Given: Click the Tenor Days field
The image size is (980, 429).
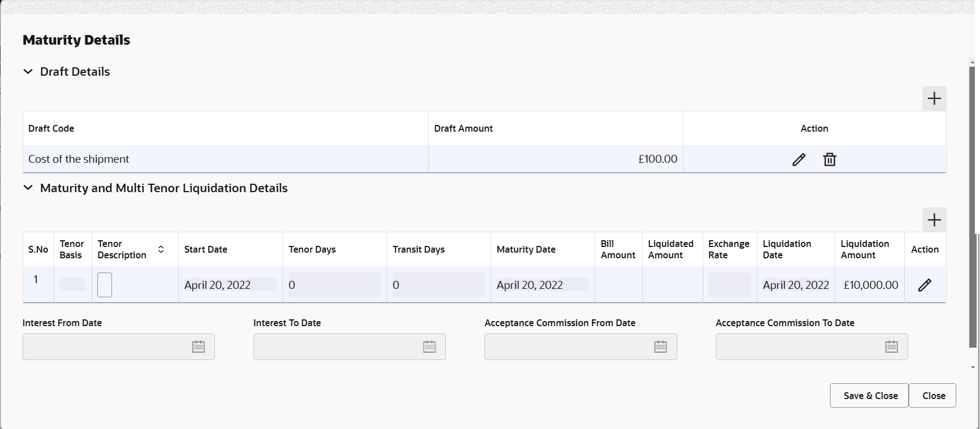Looking at the screenshot, I should (x=334, y=285).
